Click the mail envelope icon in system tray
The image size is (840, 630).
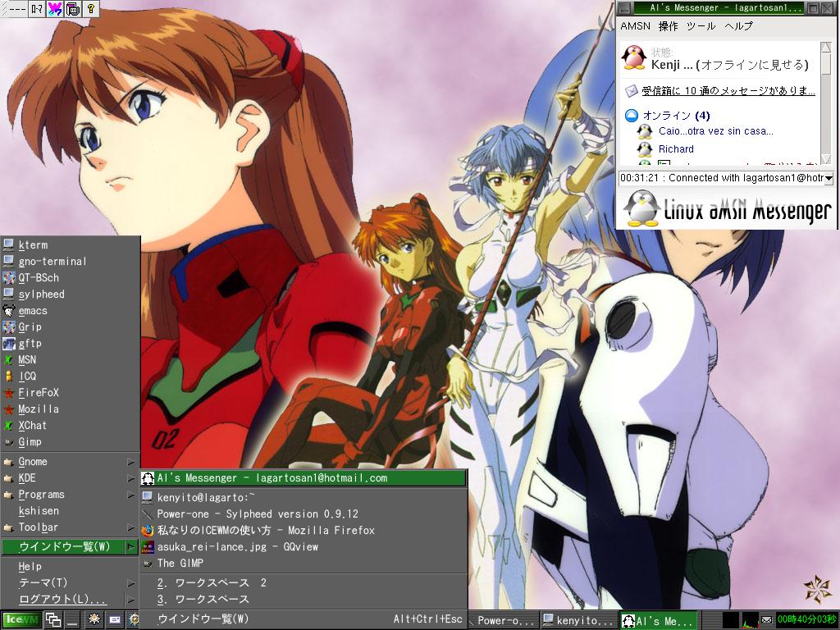tap(766, 620)
